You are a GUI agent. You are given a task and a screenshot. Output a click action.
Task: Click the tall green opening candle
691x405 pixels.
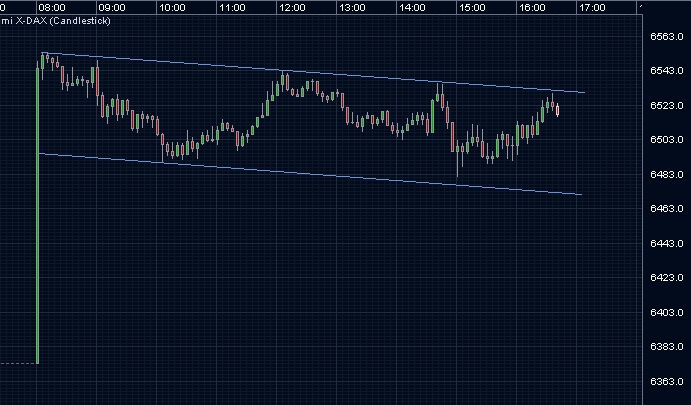37,216
